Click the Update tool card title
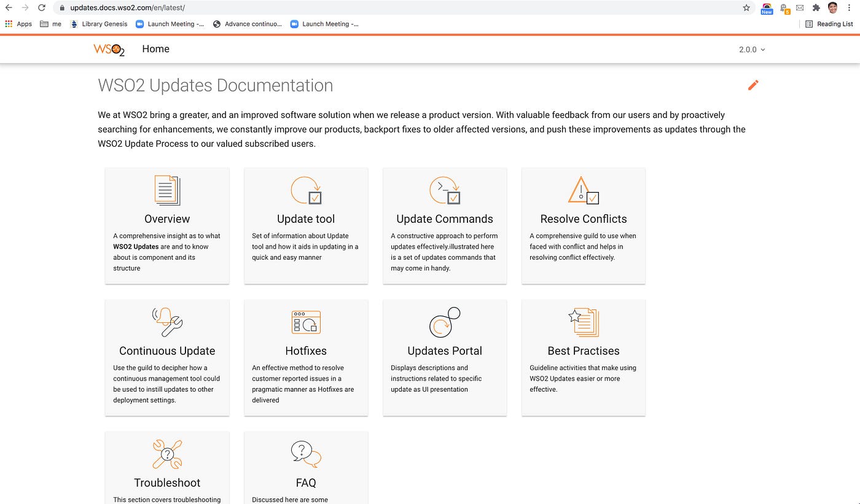This screenshot has width=860, height=504. 306,219
